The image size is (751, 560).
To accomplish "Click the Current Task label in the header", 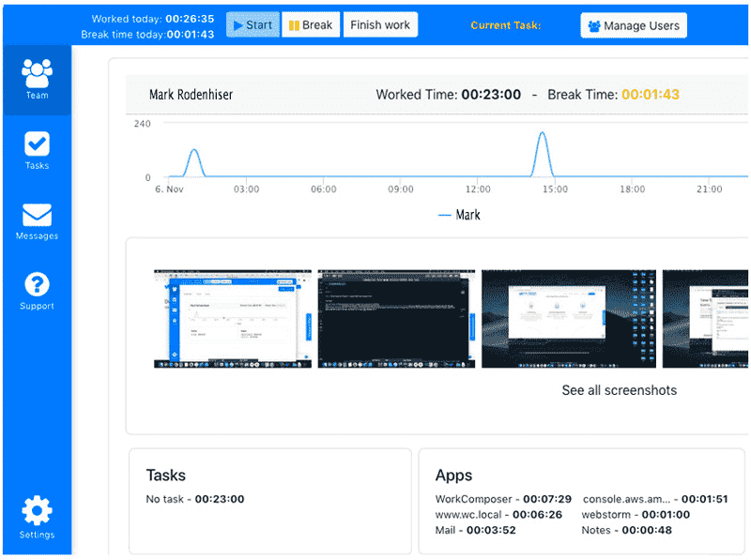I will (506, 25).
